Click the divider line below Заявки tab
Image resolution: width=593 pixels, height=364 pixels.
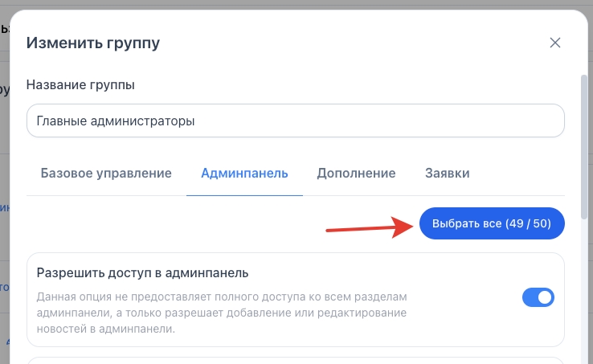click(x=447, y=195)
